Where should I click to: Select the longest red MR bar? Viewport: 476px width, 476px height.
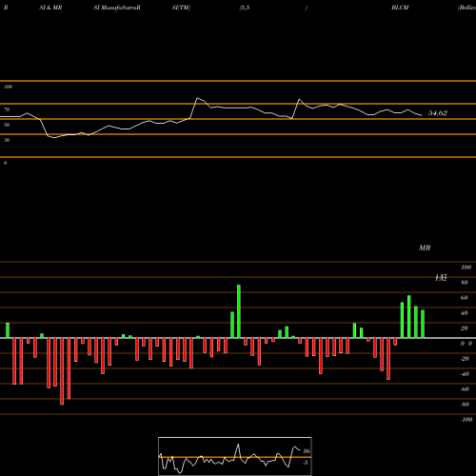point(62,371)
